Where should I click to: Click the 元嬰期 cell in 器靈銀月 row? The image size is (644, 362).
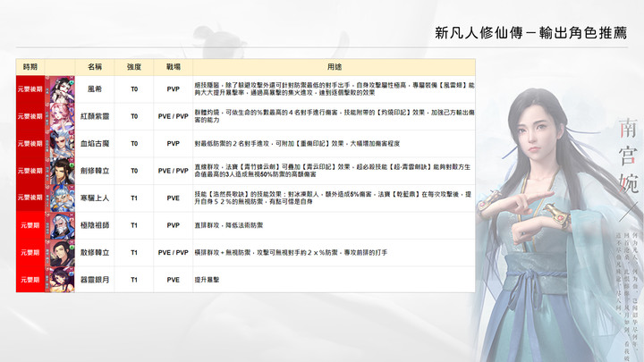tap(30, 280)
